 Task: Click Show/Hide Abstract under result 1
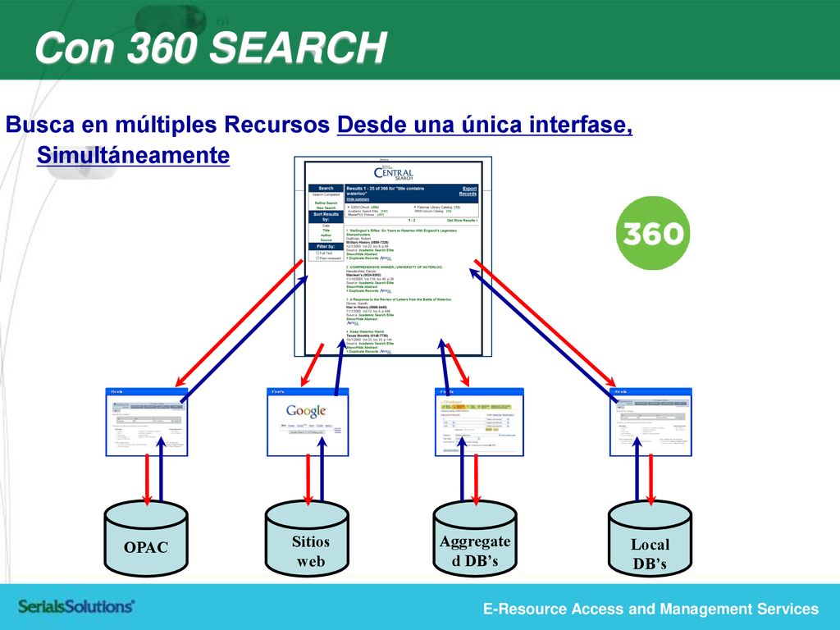pyautogui.click(x=362, y=254)
